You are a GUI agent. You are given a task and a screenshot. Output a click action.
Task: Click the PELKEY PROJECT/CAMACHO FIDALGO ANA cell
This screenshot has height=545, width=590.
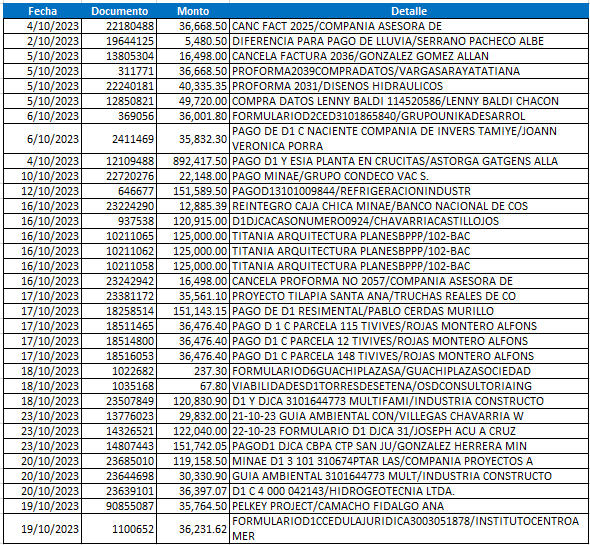[x=409, y=506]
